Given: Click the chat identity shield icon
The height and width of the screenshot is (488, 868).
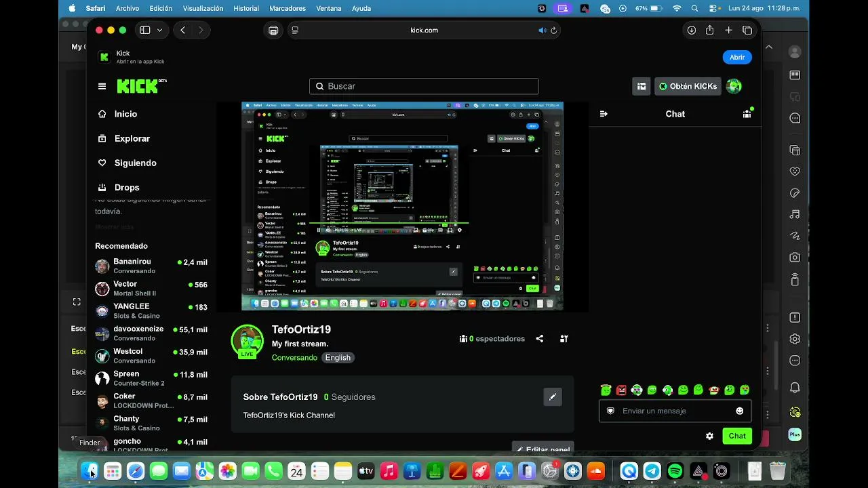Looking at the screenshot, I should [x=610, y=411].
